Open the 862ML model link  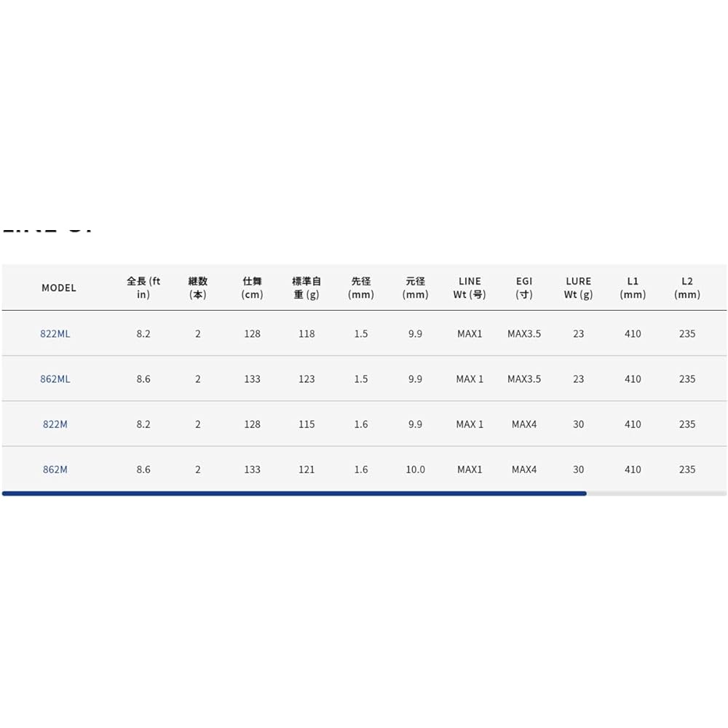(x=55, y=379)
